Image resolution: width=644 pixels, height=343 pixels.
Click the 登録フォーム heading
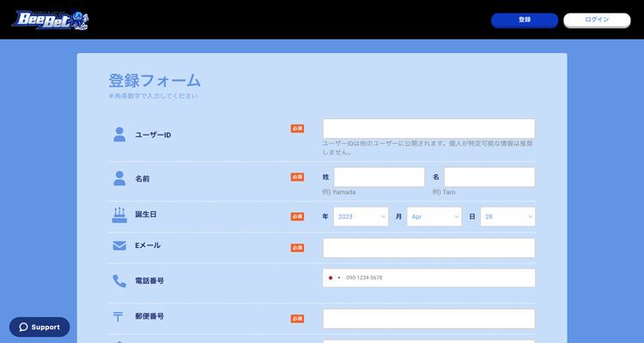click(155, 81)
